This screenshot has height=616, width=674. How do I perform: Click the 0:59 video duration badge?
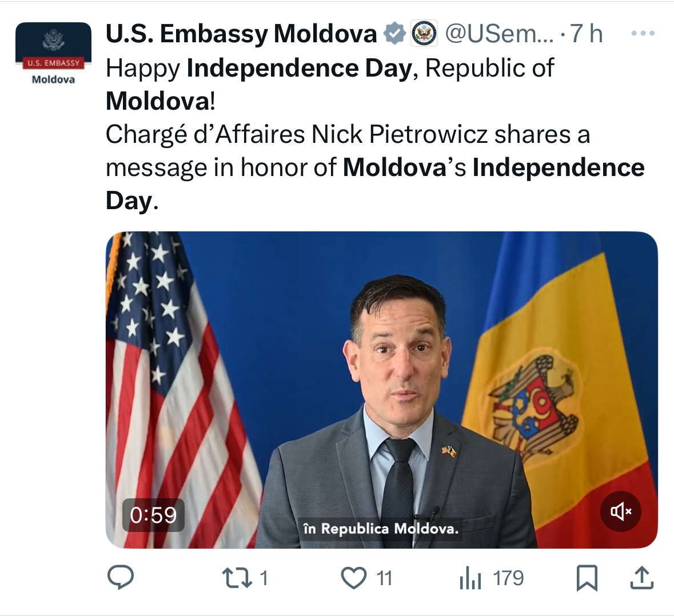[153, 515]
